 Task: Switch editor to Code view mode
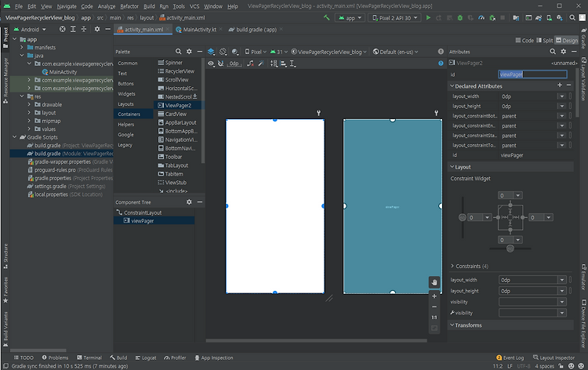(524, 41)
